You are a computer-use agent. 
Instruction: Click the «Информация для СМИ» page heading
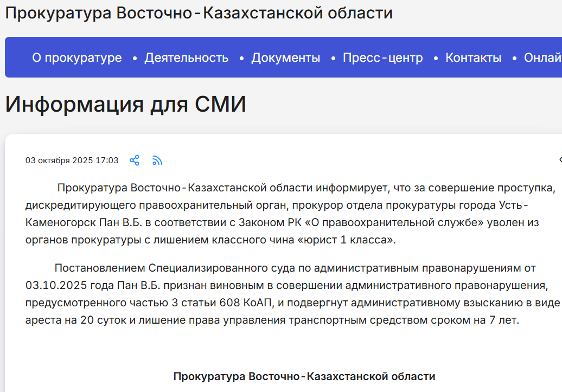pos(126,104)
